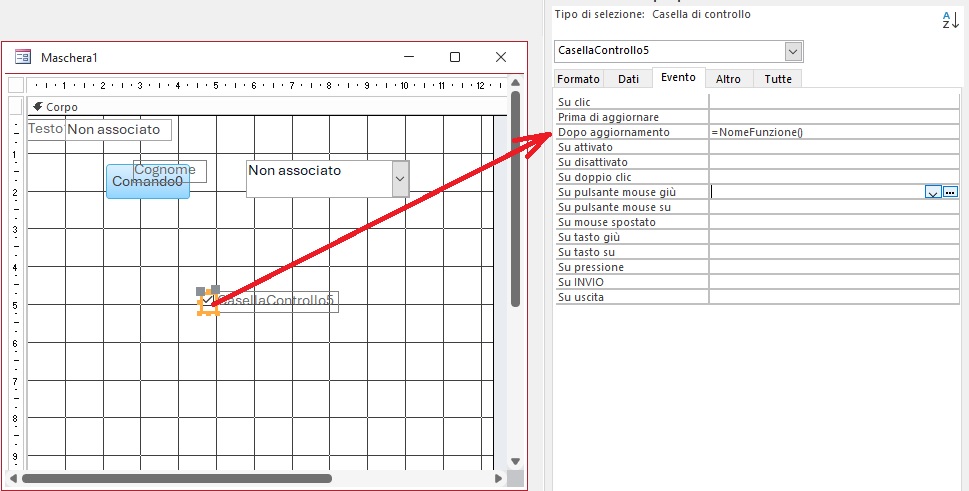Select the CasellaControllo5 checkbox control

click(x=208, y=302)
